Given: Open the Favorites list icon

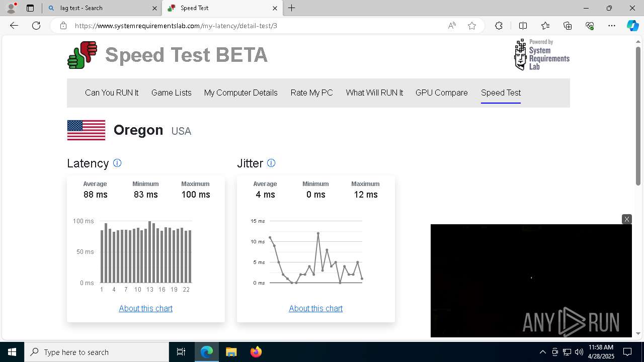Looking at the screenshot, I should 545,26.
